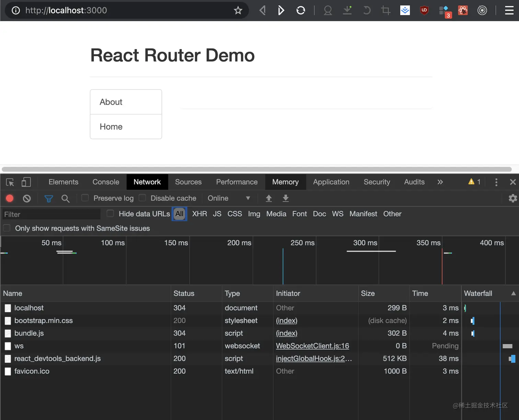Bookmark page with the star icon
The image size is (519, 420).
point(238,10)
